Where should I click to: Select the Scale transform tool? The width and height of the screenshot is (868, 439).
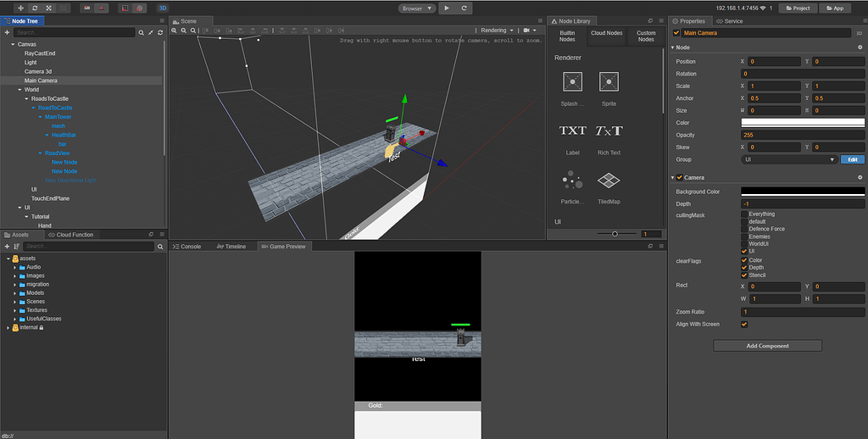coord(48,8)
